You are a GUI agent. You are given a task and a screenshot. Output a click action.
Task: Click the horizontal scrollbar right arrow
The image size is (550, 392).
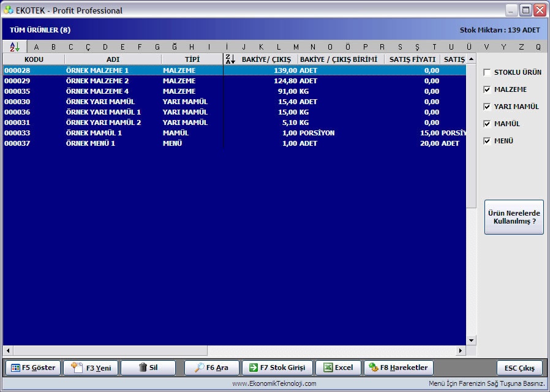click(x=461, y=350)
